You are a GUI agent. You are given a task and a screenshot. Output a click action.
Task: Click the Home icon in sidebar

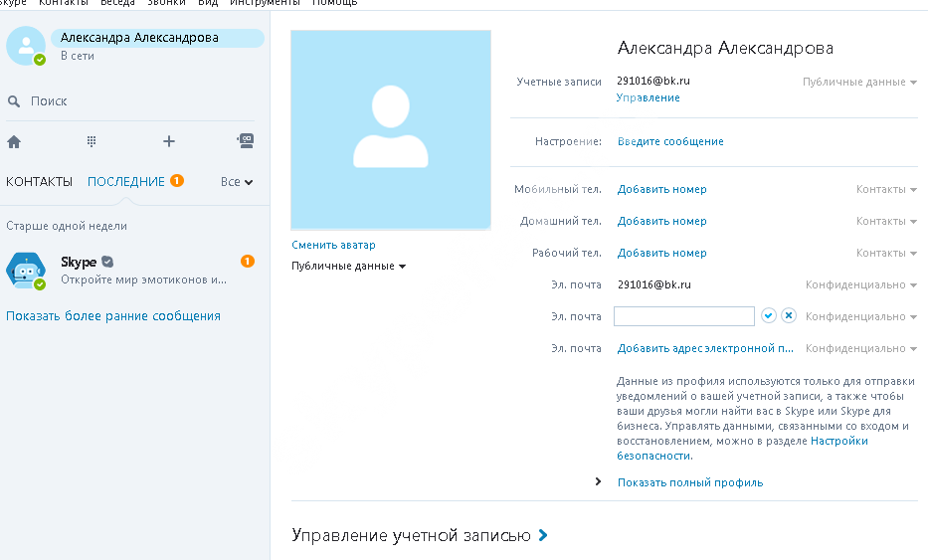[x=14, y=141]
